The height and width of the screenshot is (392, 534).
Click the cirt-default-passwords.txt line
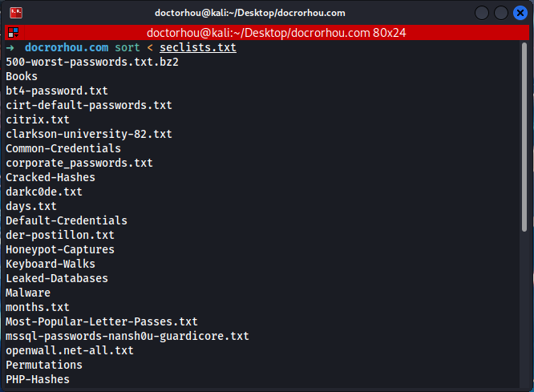(x=89, y=105)
